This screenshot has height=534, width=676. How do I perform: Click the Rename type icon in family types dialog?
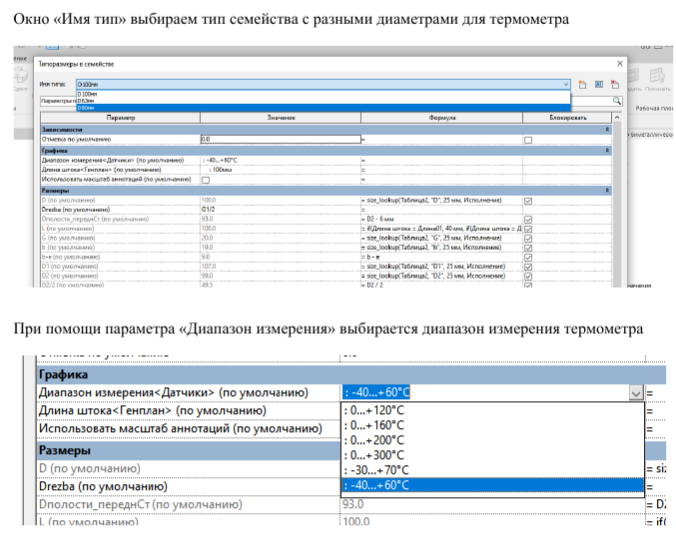pos(599,84)
